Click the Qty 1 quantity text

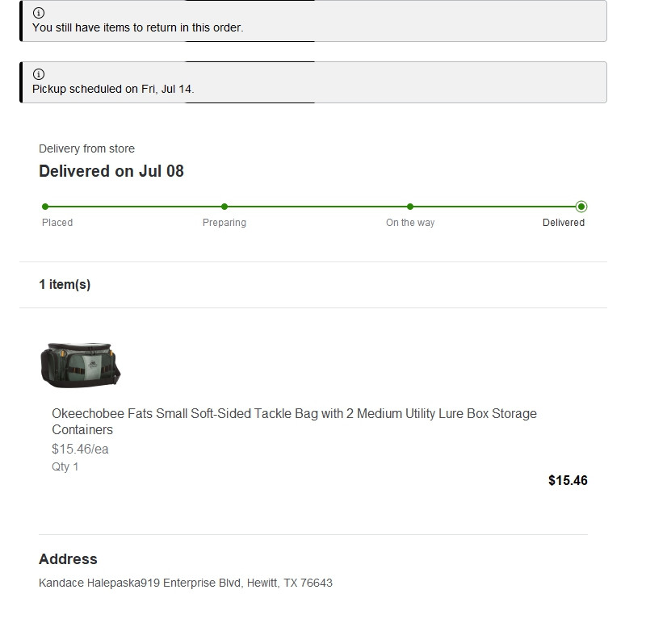(x=65, y=466)
